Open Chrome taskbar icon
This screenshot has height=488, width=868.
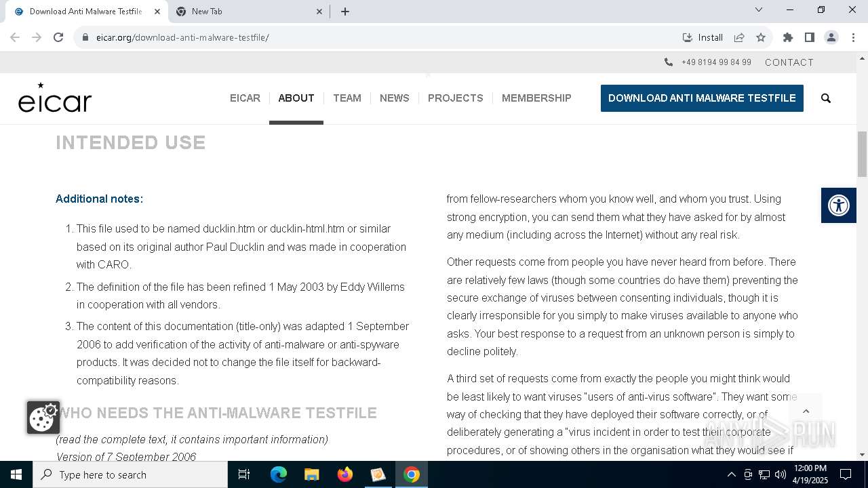point(412,474)
